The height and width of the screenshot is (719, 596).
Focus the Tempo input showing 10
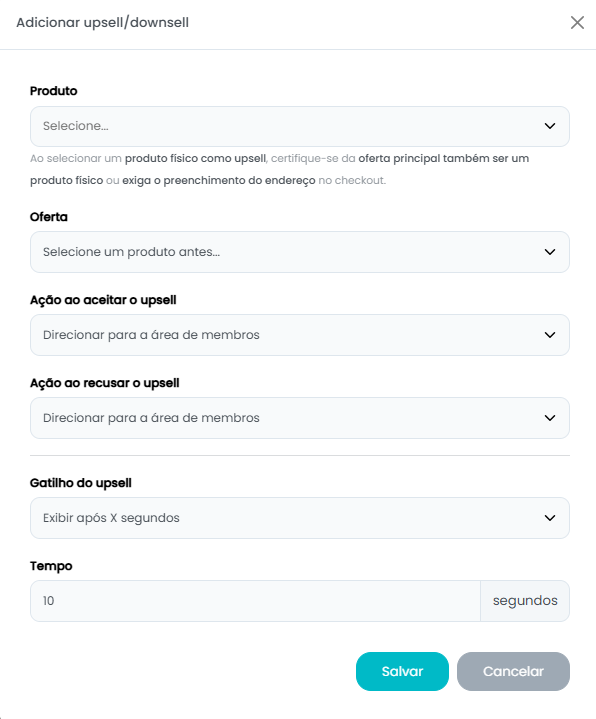255,601
